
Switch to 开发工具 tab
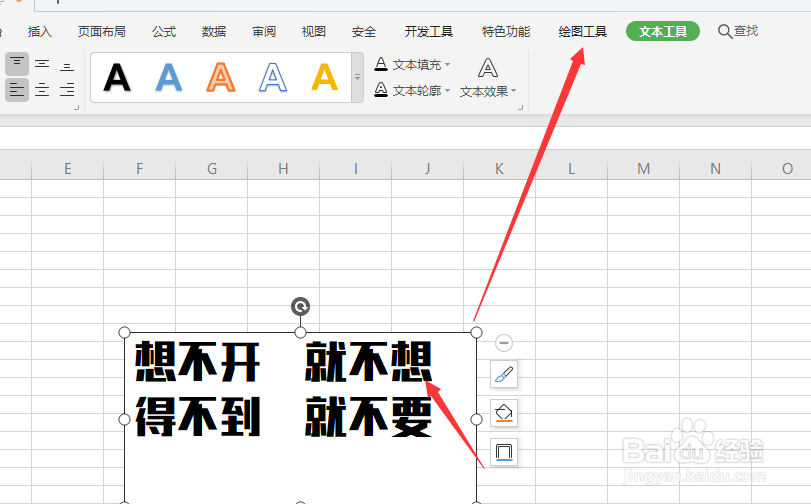click(x=428, y=32)
